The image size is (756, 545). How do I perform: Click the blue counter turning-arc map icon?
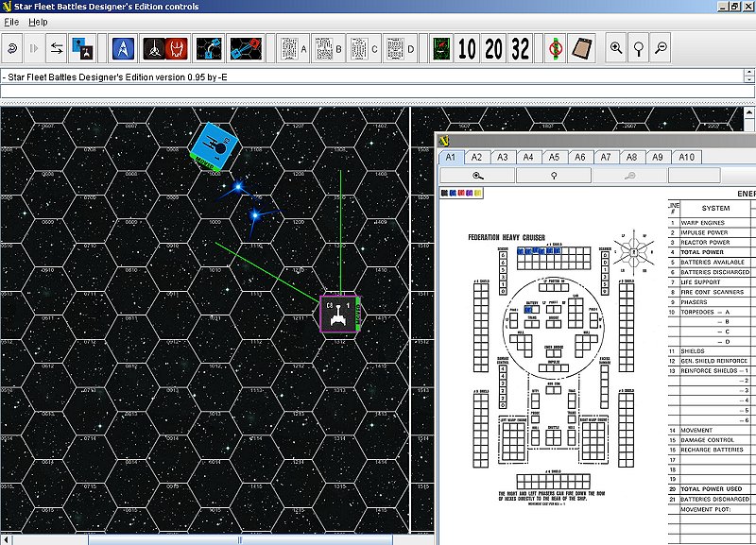208,48
